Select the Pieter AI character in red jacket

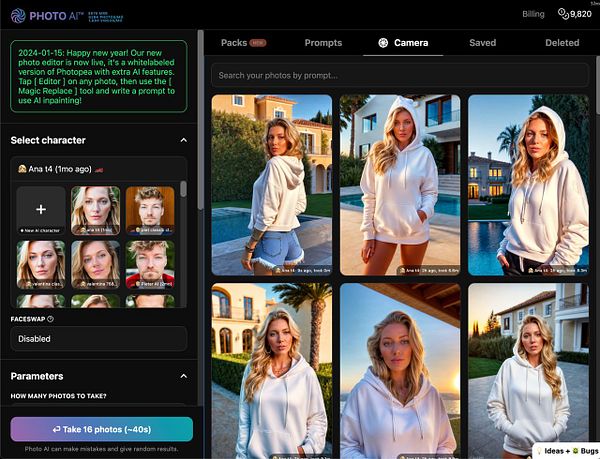150,264
